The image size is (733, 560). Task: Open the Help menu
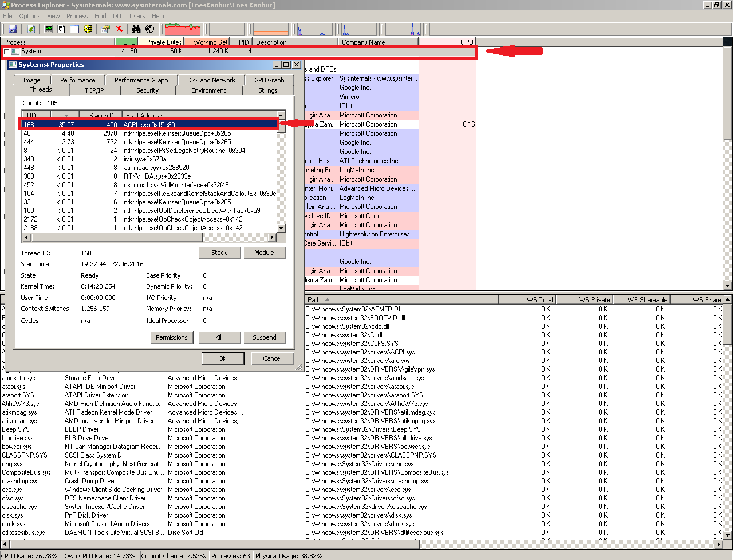click(x=158, y=16)
